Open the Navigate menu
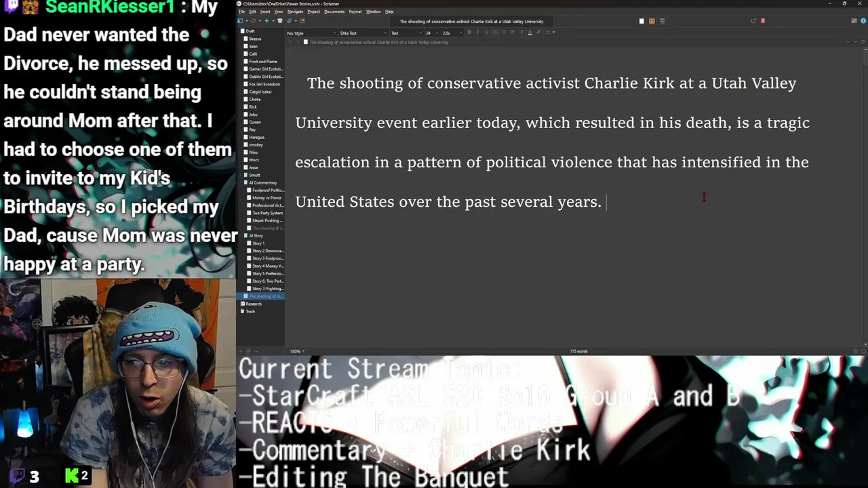The image size is (868, 488). click(295, 12)
